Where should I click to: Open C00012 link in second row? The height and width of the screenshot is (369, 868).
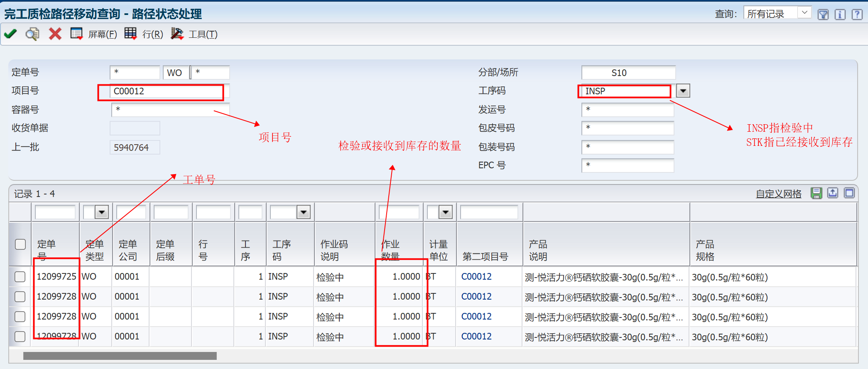pos(476,297)
